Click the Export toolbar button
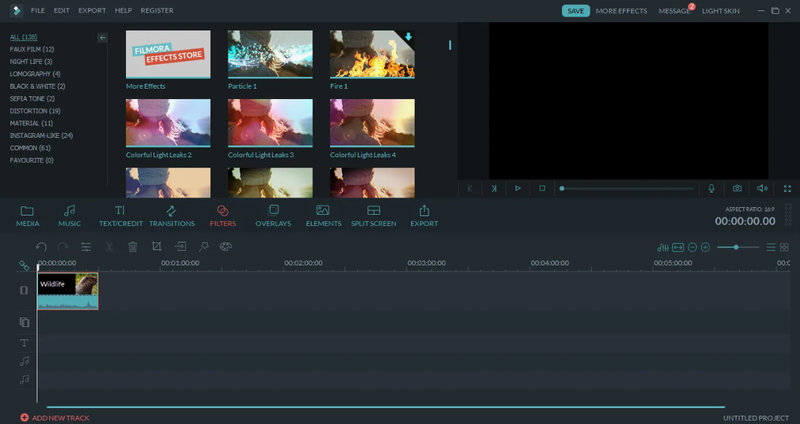This screenshot has height=424, width=800. point(424,216)
